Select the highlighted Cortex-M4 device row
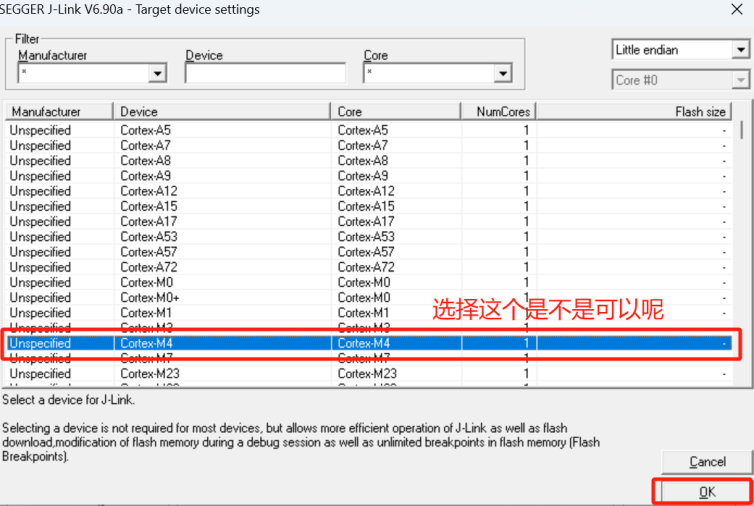The image size is (754, 506). [x=369, y=343]
